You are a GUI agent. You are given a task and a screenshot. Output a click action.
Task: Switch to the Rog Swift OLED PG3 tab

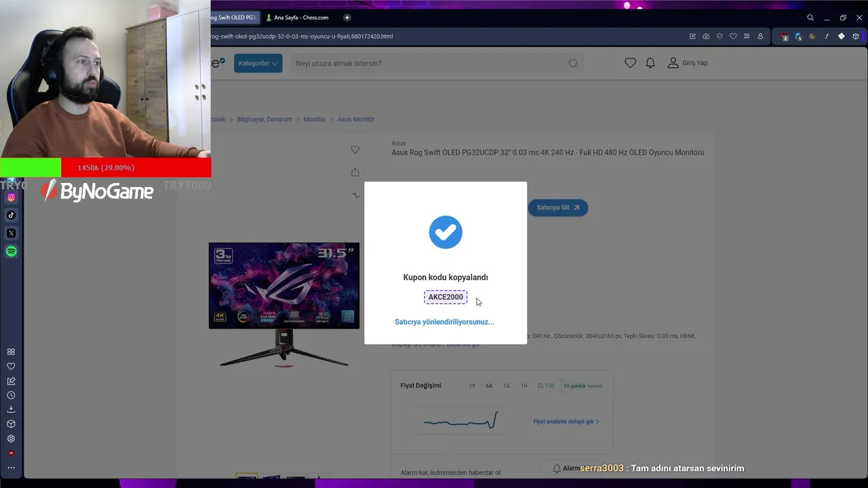[x=234, y=18]
